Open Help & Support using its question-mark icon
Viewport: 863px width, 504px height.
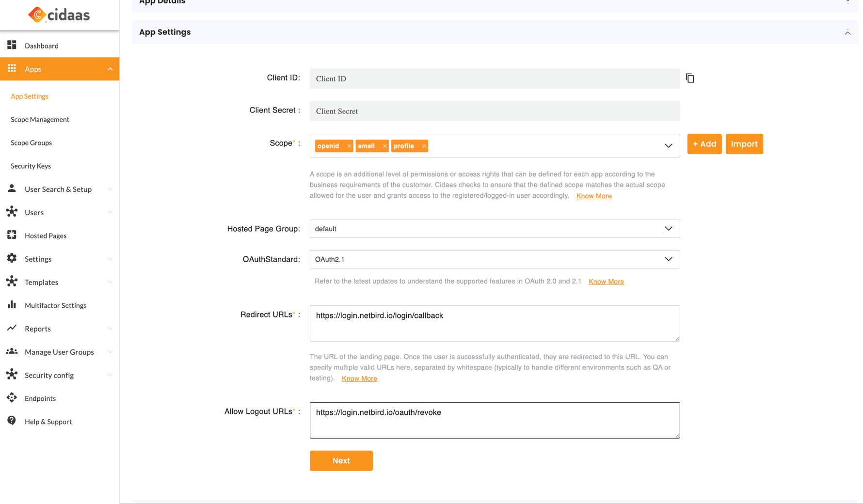coord(12,421)
